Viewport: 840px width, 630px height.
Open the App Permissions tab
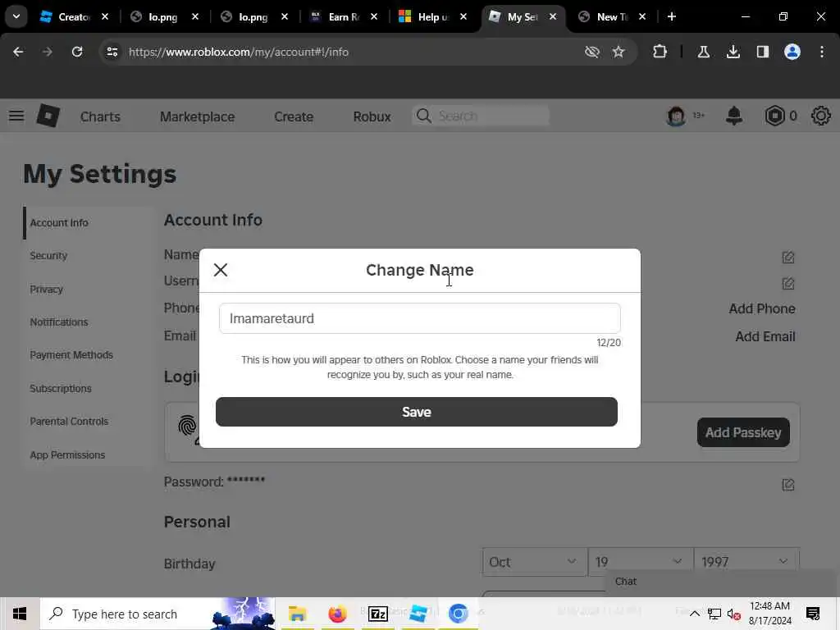(x=67, y=454)
